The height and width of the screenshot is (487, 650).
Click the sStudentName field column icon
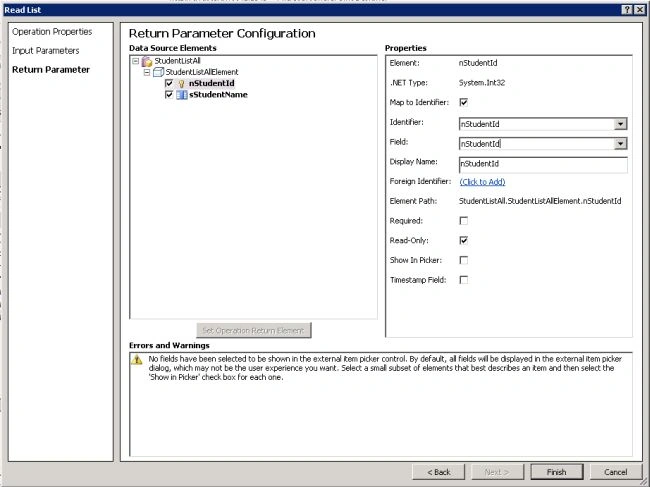(182, 95)
